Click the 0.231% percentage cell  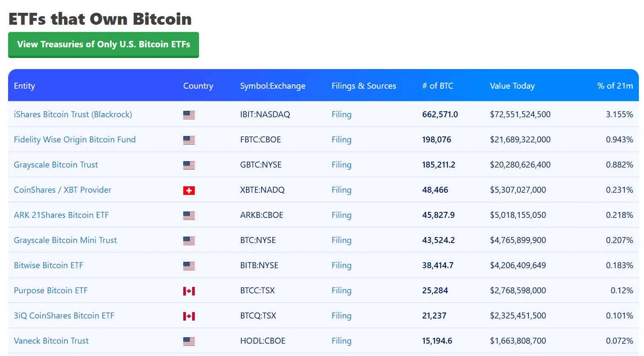click(x=619, y=190)
